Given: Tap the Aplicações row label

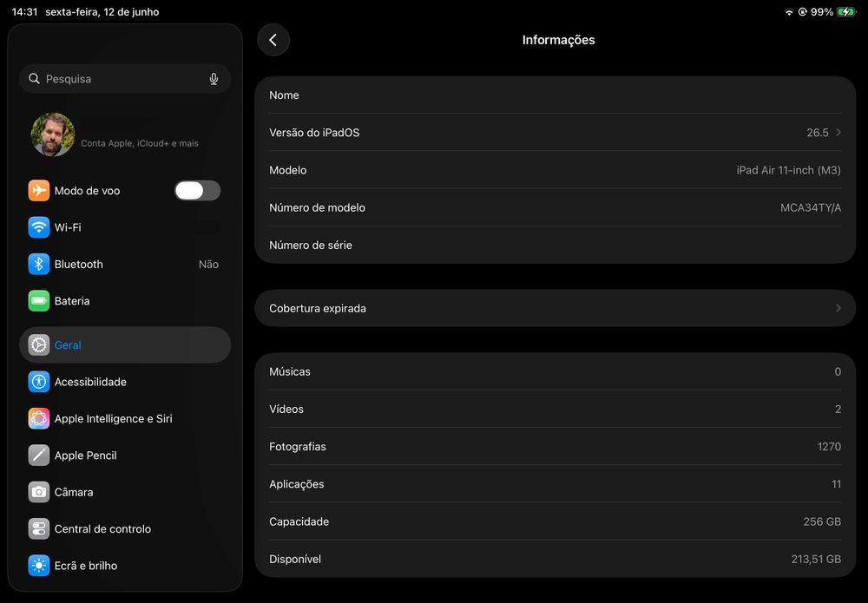Looking at the screenshot, I should click(297, 484).
